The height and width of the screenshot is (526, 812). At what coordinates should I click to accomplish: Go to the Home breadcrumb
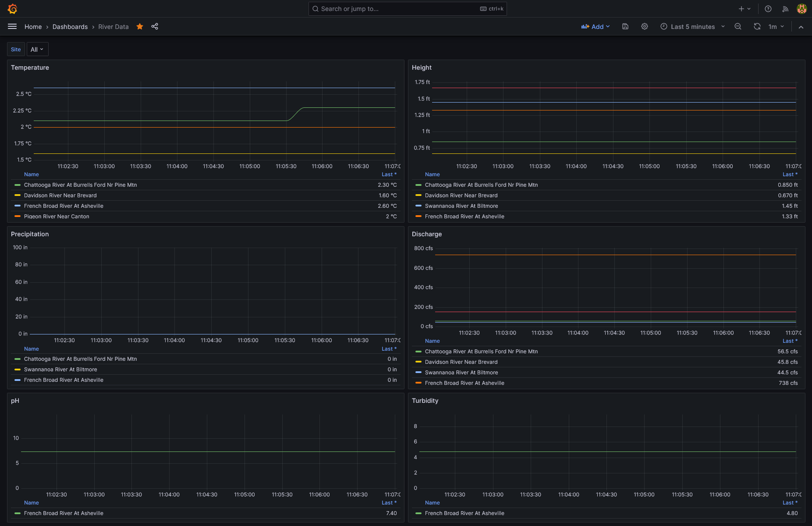point(33,27)
